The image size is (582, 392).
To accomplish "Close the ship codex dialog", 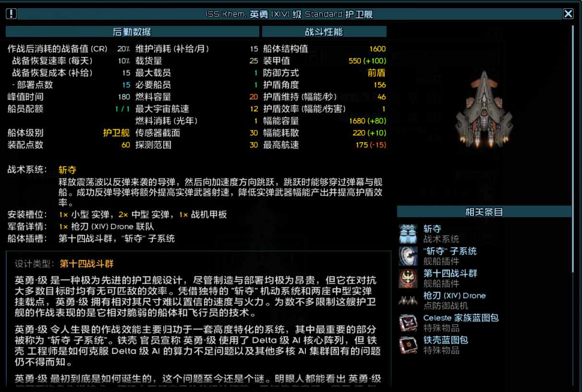I will point(568,14).
